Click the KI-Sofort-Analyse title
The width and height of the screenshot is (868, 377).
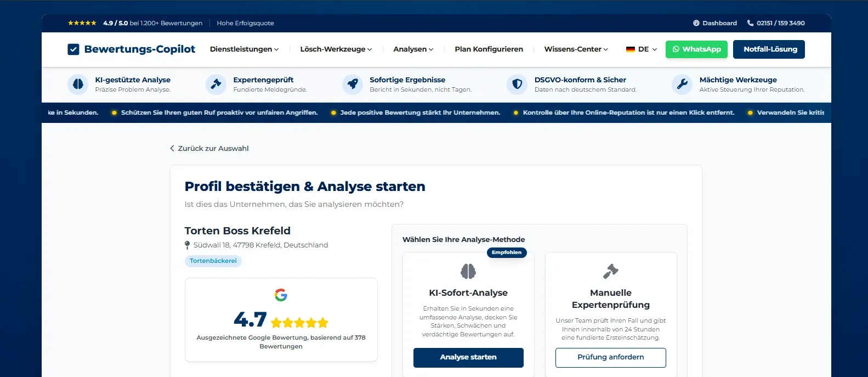[x=468, y=293]
